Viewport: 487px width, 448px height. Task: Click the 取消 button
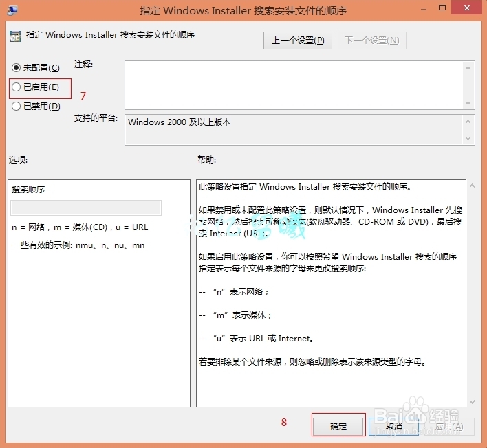tap(394, 426)
